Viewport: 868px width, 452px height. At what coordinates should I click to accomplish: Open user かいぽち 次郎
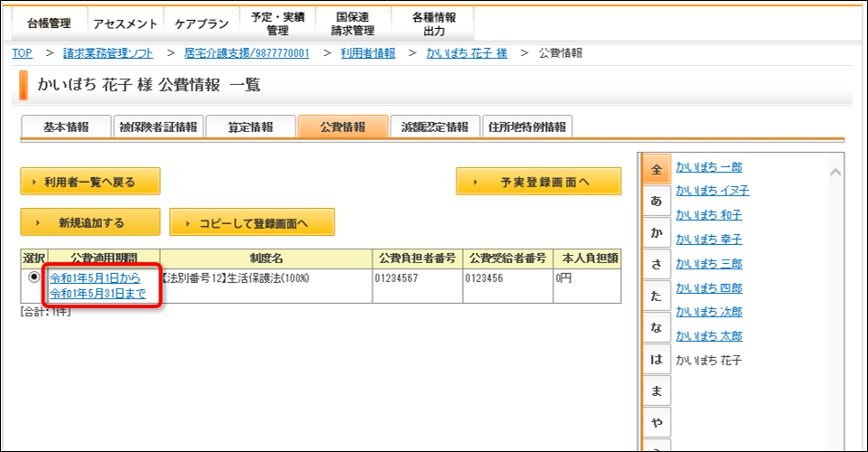(x=709, y=312)
